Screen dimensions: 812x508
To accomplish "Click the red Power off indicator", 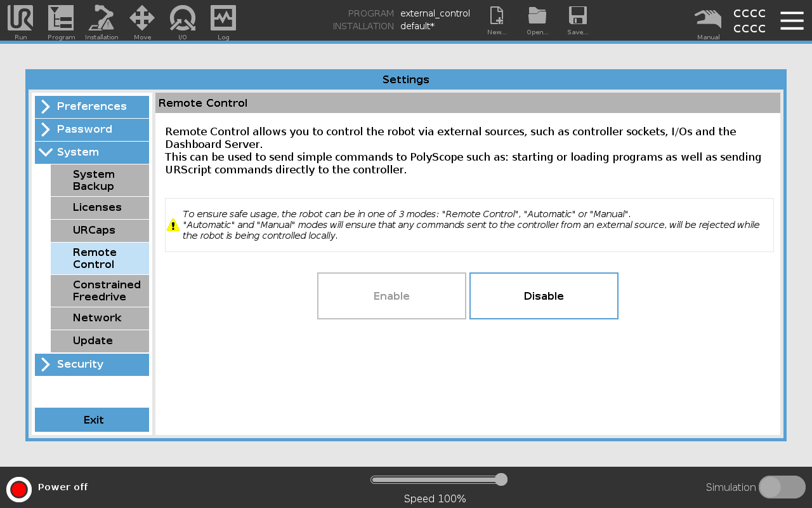I will (x=19, y=489).
